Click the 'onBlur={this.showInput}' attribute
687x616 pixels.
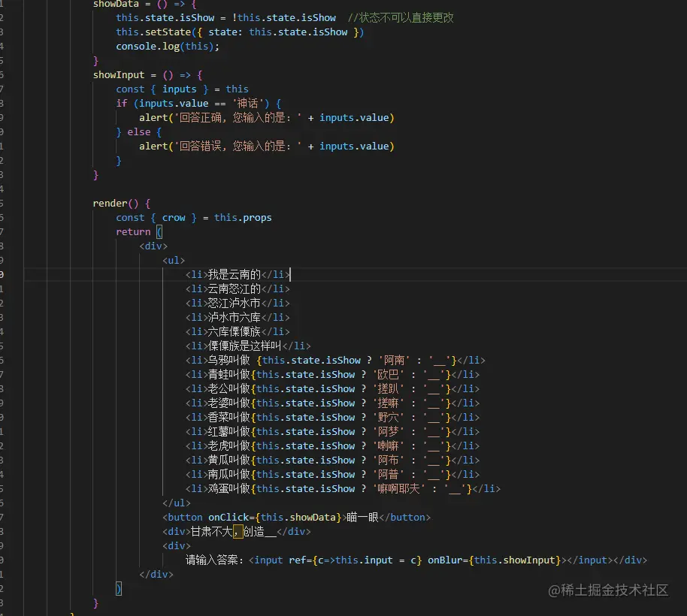coord(495,560)
